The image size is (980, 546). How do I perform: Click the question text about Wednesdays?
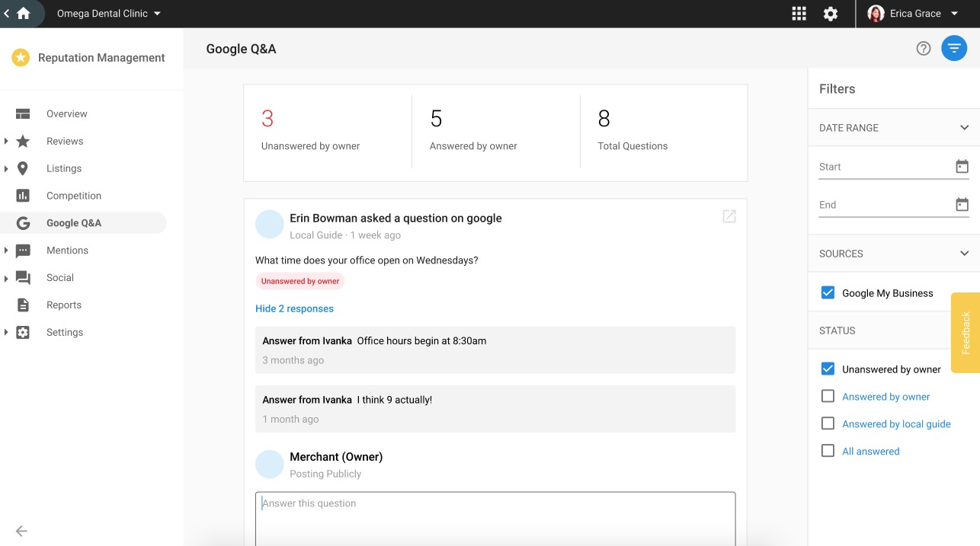367,260
